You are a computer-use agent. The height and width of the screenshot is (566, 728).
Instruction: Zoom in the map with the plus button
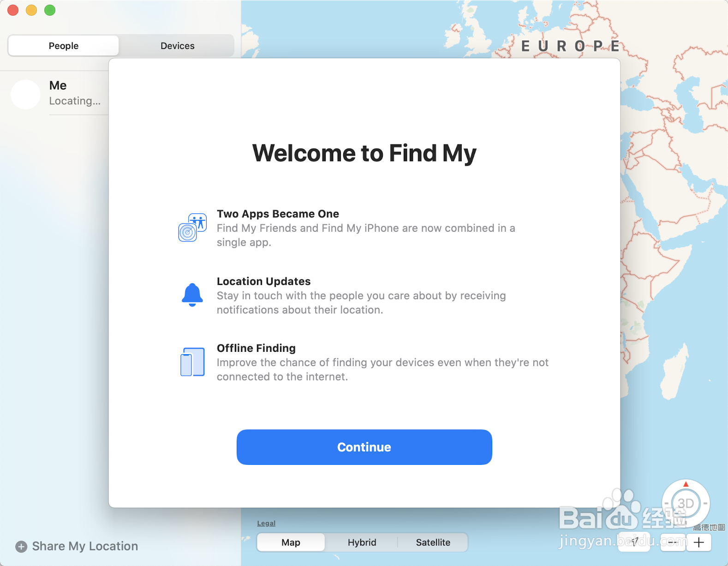[699, 542]
